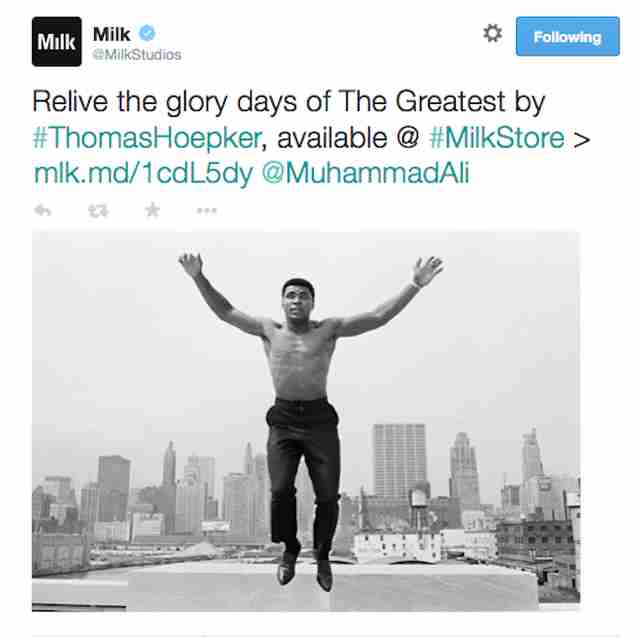Open the black Milk logo avatar
The image size is (640, 639).
(57, 42)
